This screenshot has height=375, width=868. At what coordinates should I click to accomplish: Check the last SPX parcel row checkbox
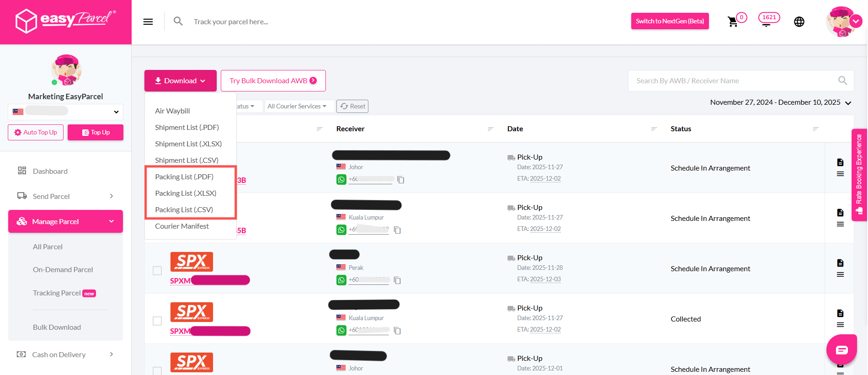[x=157, y=370]
